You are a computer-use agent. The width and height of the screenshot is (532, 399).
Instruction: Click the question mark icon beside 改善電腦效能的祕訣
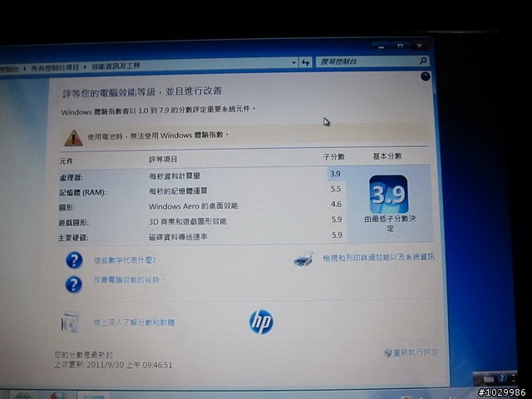click(x=74, y=284)
